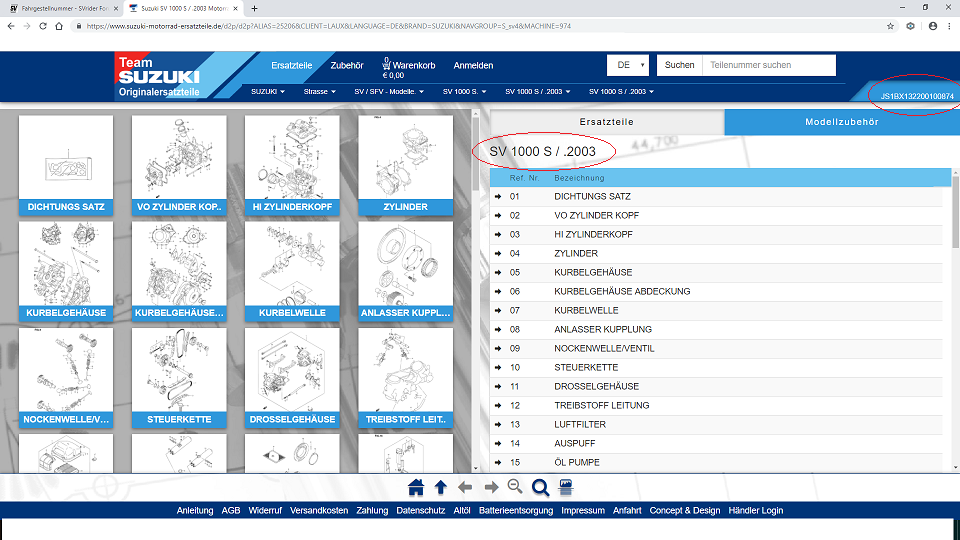Open the Datenschutz footer link
This screenshot has height=540, width=960.
421,511
